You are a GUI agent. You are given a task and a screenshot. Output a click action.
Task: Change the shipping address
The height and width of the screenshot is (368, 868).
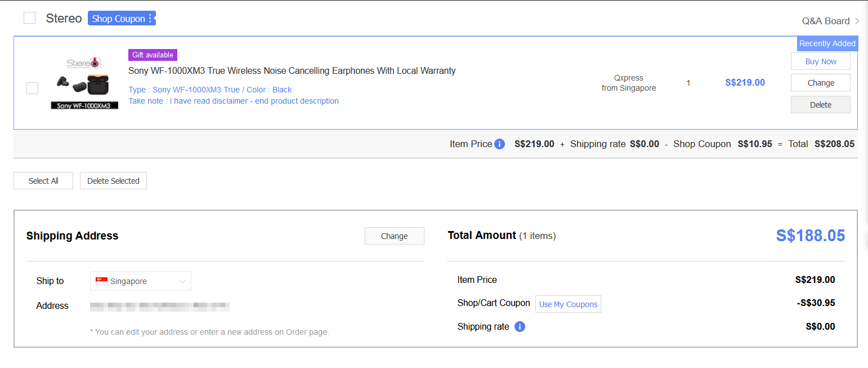coord(394,236)
